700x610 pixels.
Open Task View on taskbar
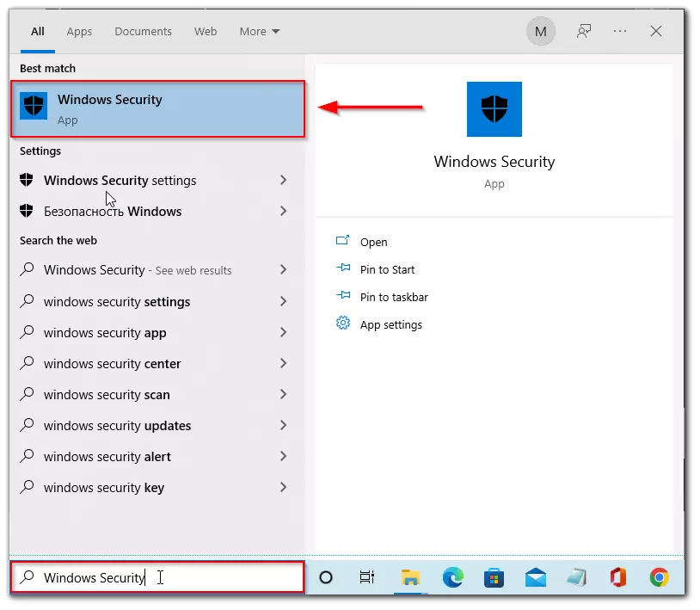pyautogui.click(x=367, y=577)
